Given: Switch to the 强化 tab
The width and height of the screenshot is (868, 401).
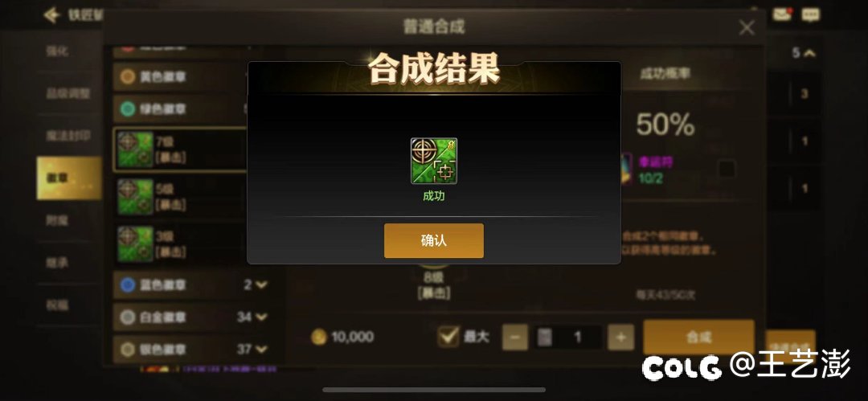Looking at the screenshot, I should tap(57, 51).
